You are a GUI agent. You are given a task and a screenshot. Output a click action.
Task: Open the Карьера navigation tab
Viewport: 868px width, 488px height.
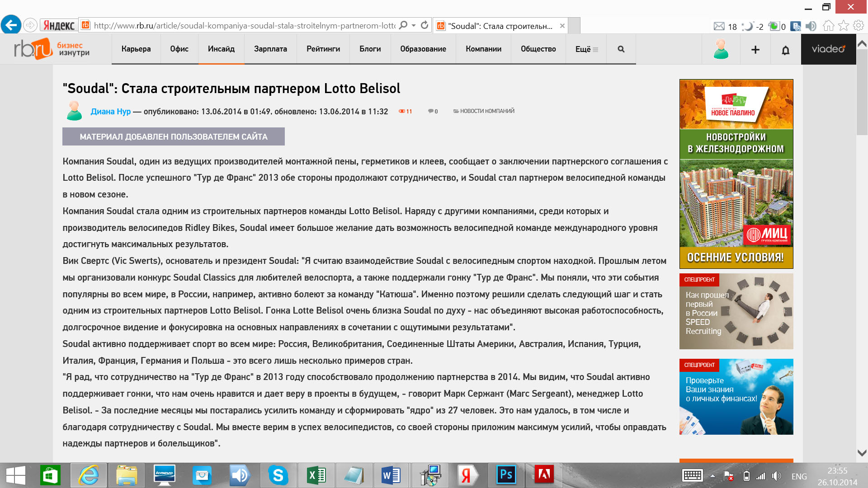(136, 49)
